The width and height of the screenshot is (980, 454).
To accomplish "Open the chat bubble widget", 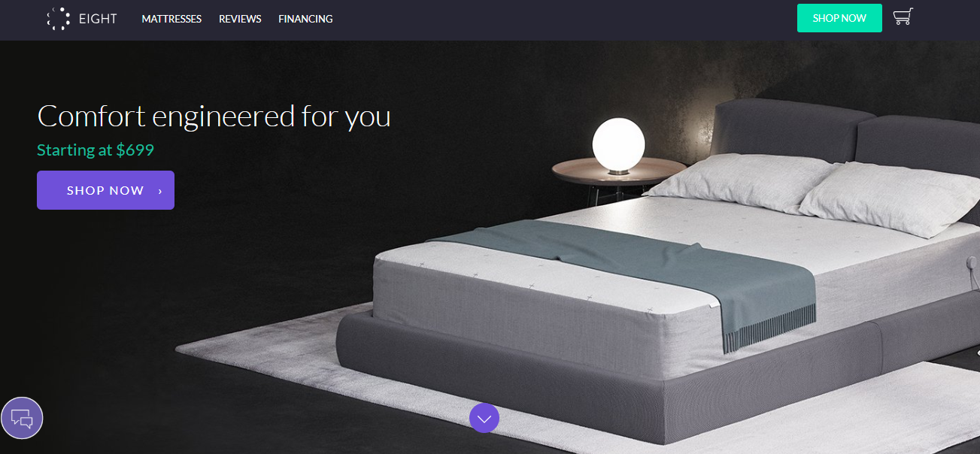I will pos(23,418).
